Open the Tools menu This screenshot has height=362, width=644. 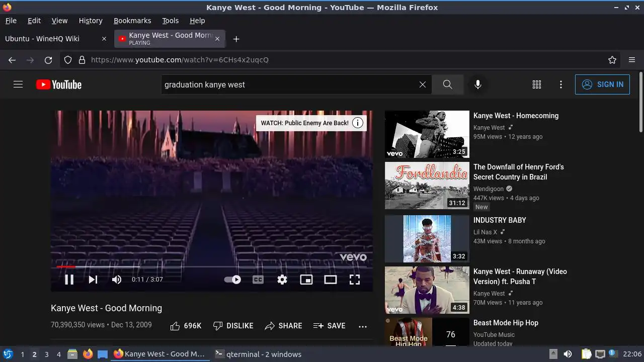pos(170,21)
